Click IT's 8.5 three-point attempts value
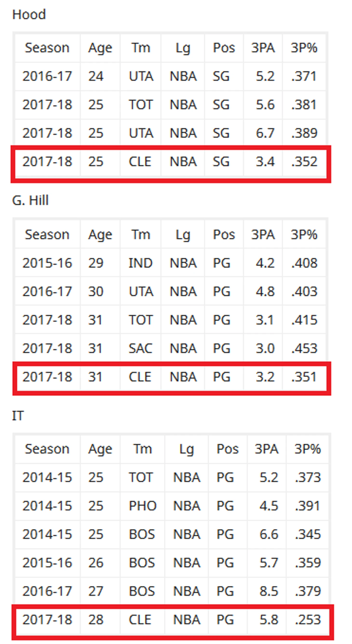The image size is (352, 644). [269, 591]
